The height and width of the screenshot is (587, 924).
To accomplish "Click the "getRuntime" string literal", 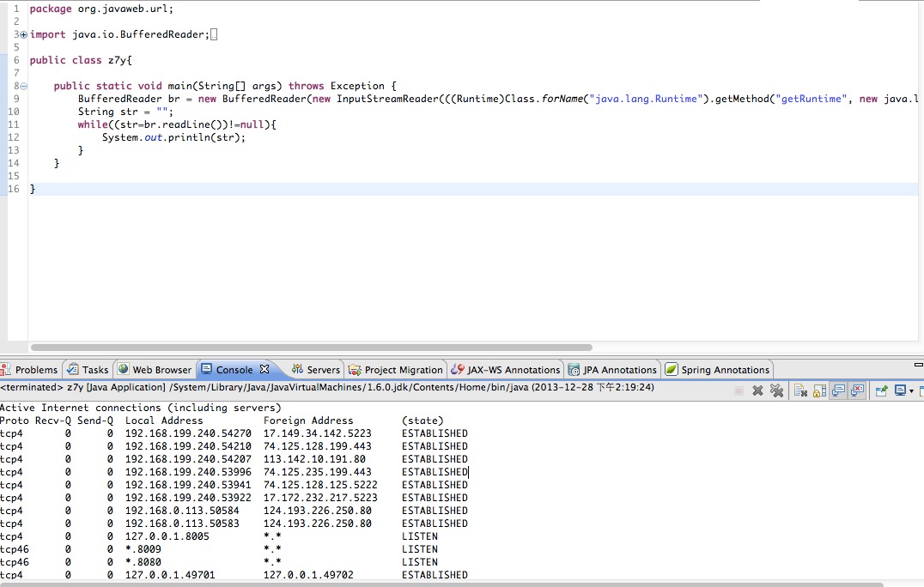I will (811, 99).
